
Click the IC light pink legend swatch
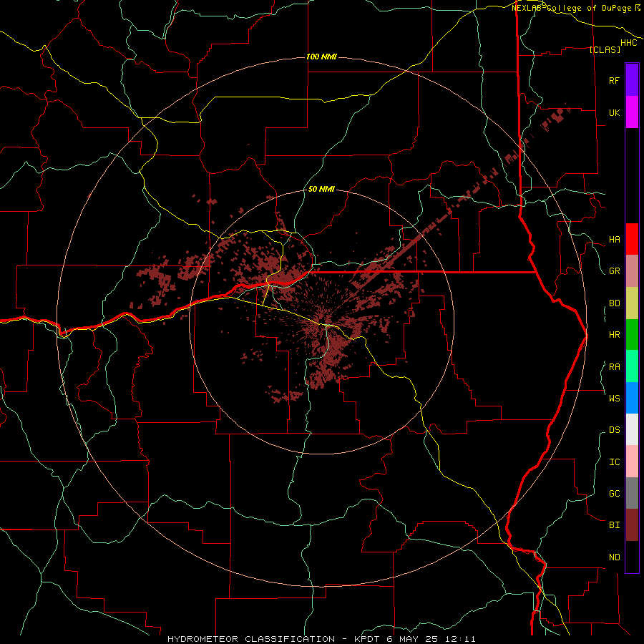point(632,462)
